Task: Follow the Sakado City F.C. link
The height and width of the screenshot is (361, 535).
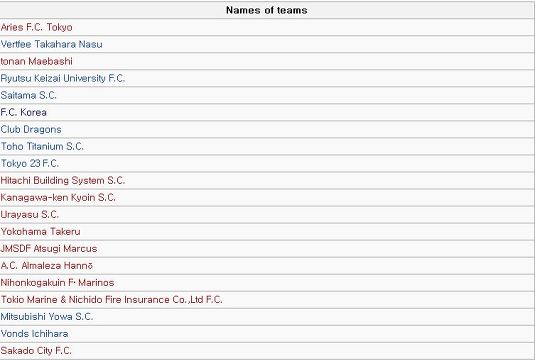Action: click(36, 351)
